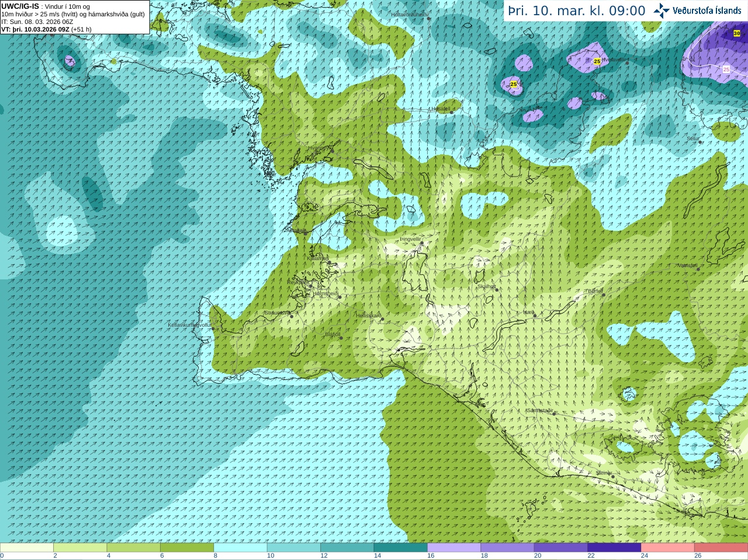Click the legend scale label 20
The width and height of the screenshot is (748, 560).
(538, 556)
